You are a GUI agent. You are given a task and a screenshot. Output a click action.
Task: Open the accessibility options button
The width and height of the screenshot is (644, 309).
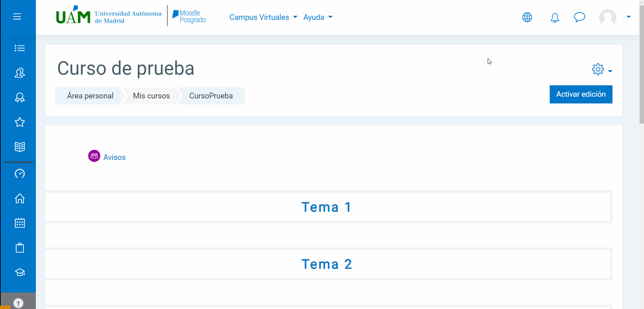pyautogui.click(x=18, y=303)
